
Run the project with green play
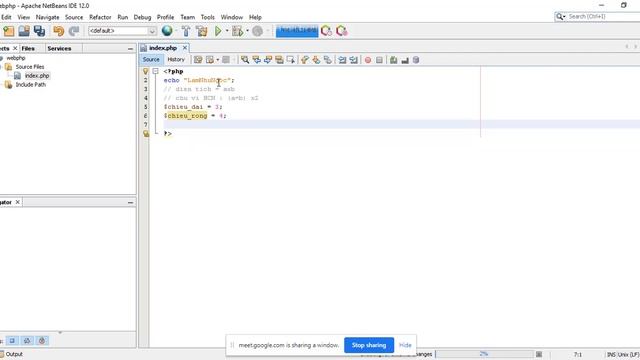[x=218, y=31]
